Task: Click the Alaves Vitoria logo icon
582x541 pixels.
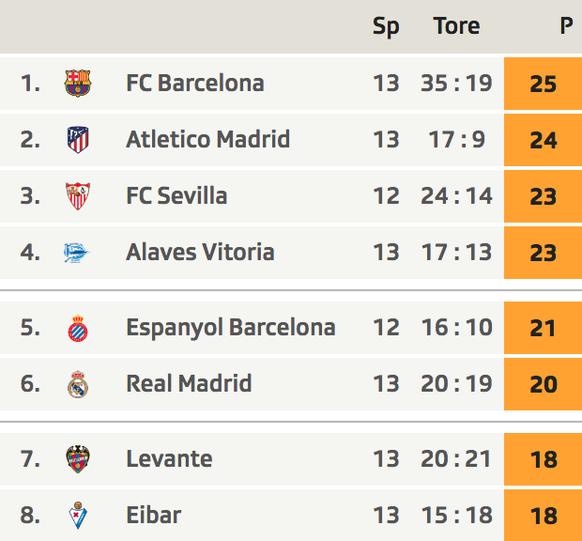Action: click(x=77, y=253)
